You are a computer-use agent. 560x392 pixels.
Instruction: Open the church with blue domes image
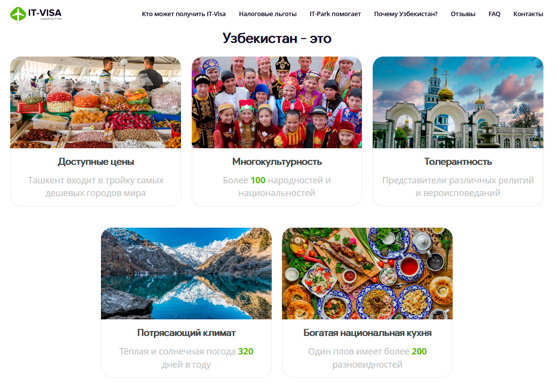click(458, 102)
